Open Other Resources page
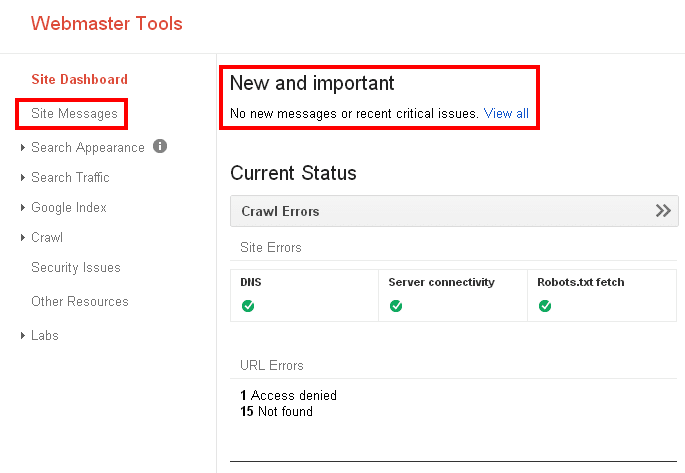This screenshot has height=473, width=685. pyautogui.click(x=80, y=301)
